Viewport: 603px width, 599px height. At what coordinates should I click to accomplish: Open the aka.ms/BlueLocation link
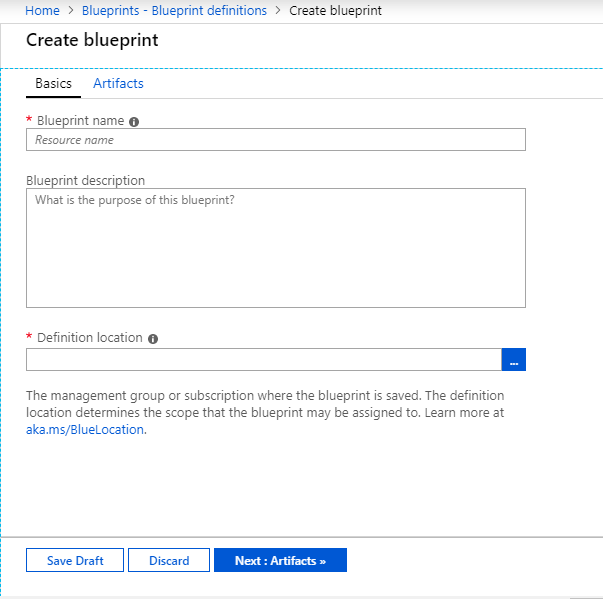pyautogui.click(x=85, y=430)
